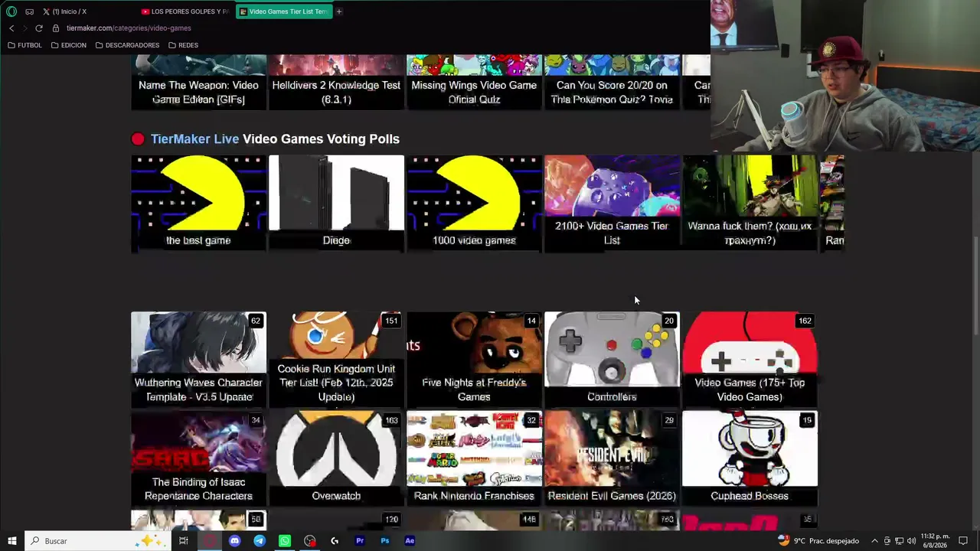This screenshot has width=980, height=551.
Task: Open Video Games (175+ Top Video Games) template
Action: pos(750,359)
